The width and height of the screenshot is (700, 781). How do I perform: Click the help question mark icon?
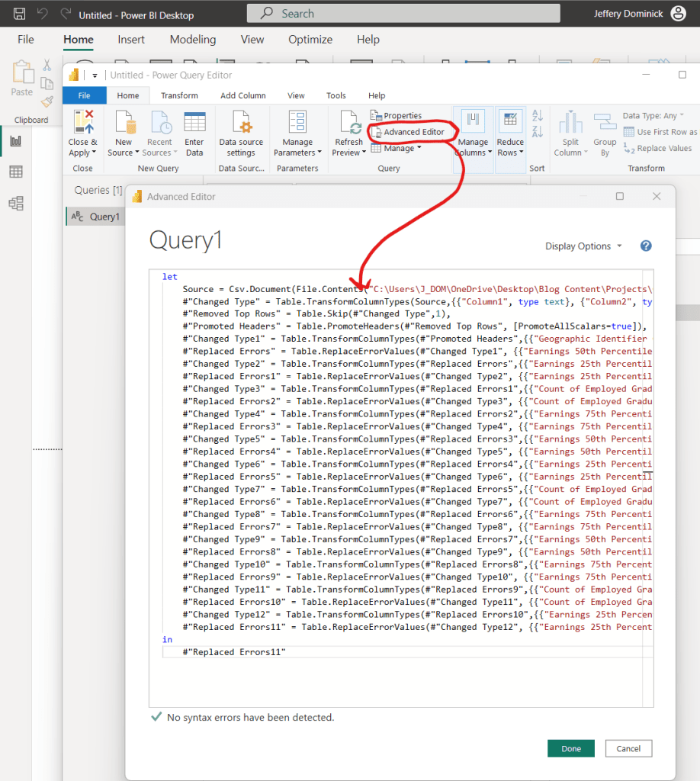(646, 246)
